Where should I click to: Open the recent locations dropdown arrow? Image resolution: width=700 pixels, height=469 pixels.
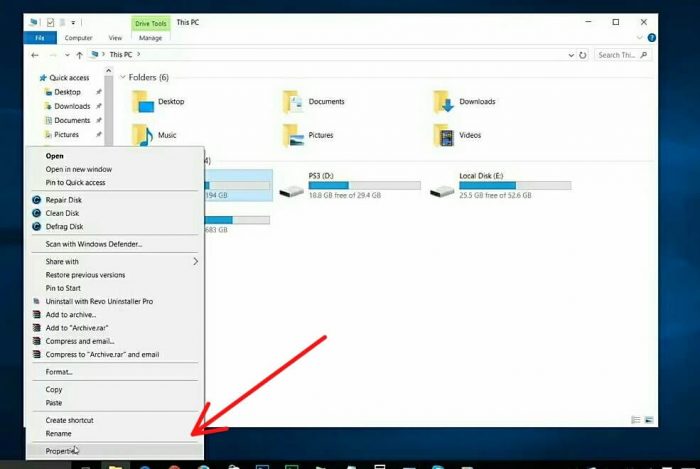[x=67, y=55]
